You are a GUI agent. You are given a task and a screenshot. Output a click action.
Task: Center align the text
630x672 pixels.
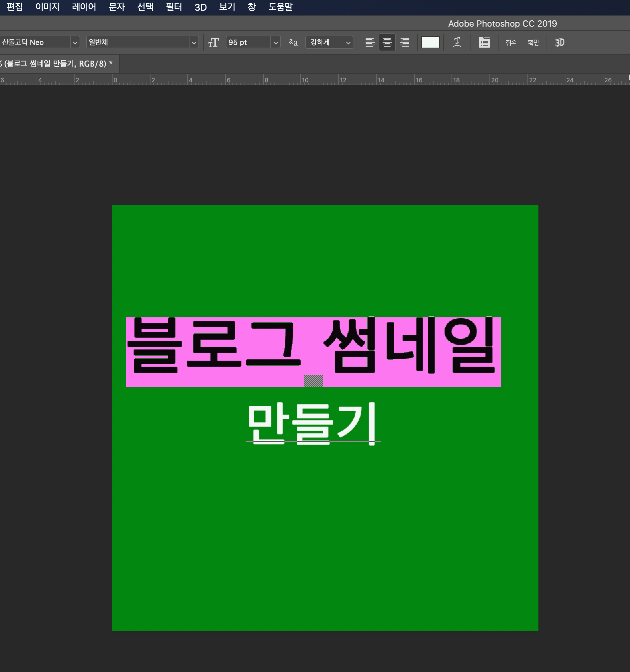click(x=387, y=42)
